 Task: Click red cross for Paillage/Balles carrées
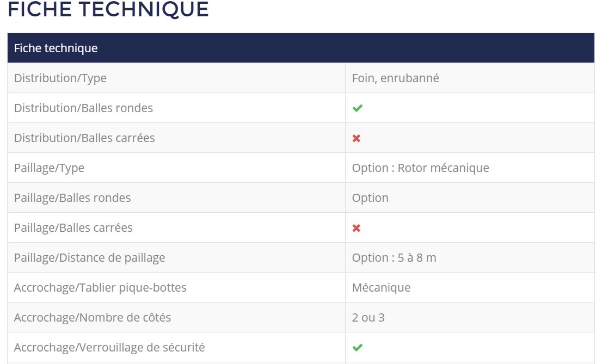pyautogui.click(x=357, y=228)
